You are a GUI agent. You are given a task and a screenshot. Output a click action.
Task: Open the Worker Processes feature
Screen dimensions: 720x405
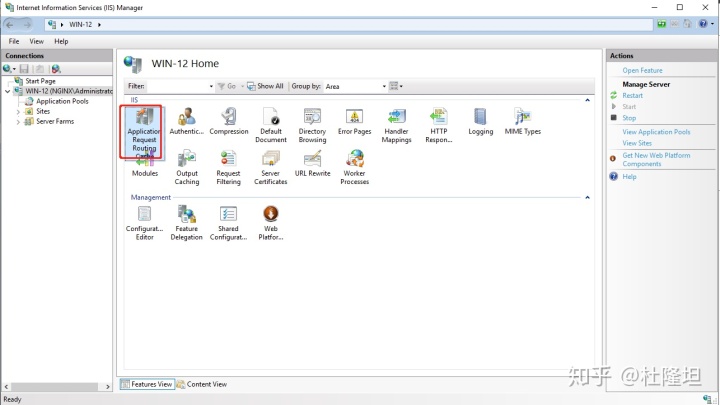click(354, 167)
